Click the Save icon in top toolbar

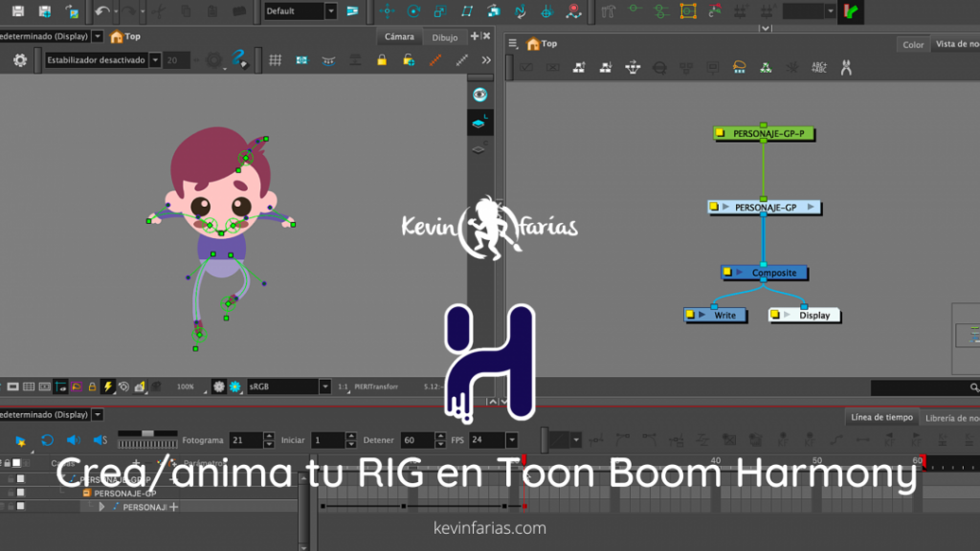(x=17, y=11)
